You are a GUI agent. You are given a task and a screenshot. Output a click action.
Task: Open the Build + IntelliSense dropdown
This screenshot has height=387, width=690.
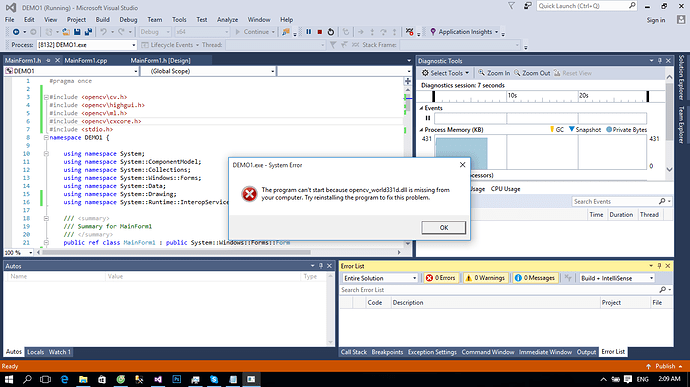617,278
